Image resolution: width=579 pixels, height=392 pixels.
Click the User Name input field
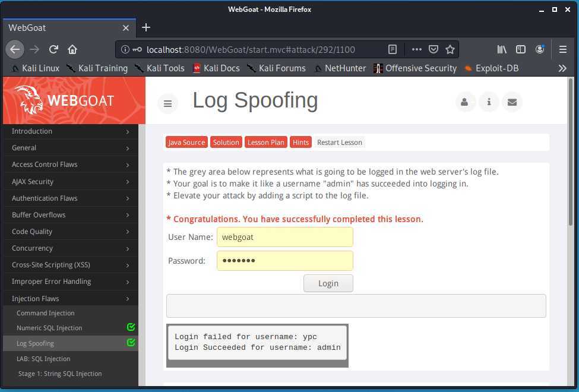[284, 237]
